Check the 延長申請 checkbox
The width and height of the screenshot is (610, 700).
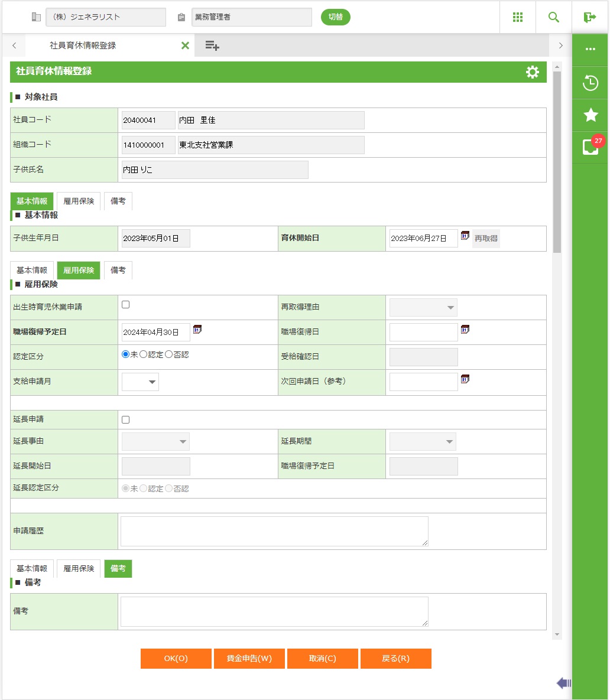pos(126,420)
